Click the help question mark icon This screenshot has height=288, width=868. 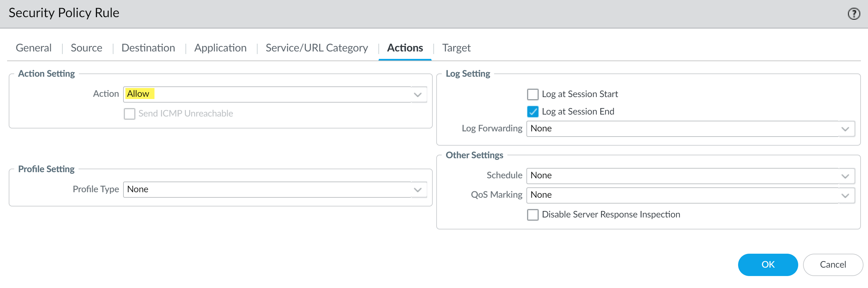tap(853, 14)
